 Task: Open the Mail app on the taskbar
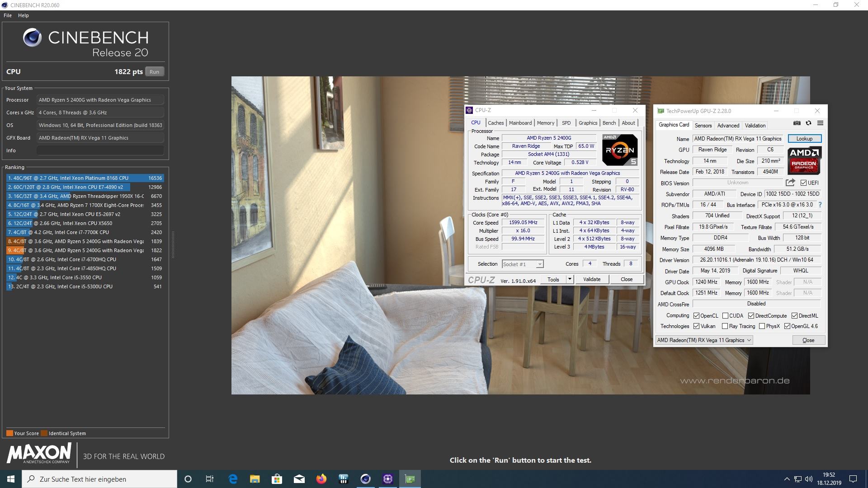click(299, 479)
